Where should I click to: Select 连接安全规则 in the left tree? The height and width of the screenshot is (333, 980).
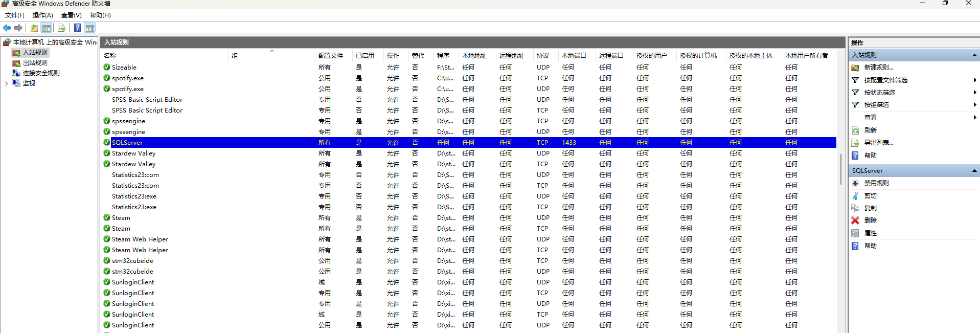[x=41, y=73]
